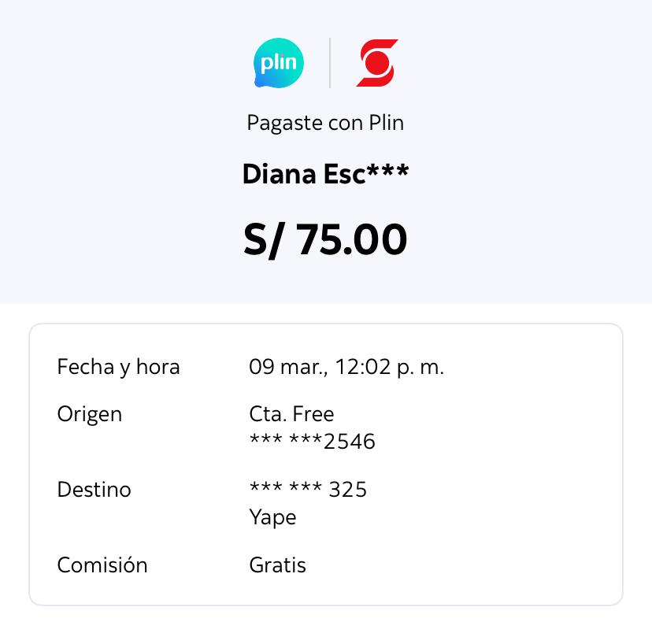Image resolution: width=652 pixels, height=644 pixels.
Task: Click the 'Fecha y hora' label
Action: pos(118,367)
